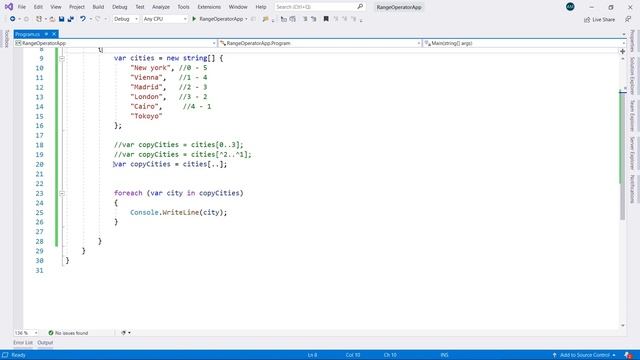Open the Help menu
Viewport: 640px width, 360px height.
click(x=261, y=7)
